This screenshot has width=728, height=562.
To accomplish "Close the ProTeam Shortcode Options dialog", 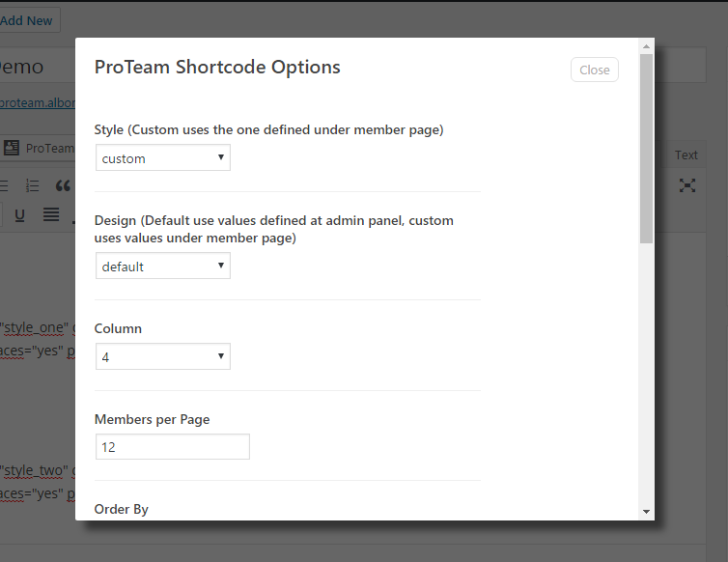I will pos(595,70).
